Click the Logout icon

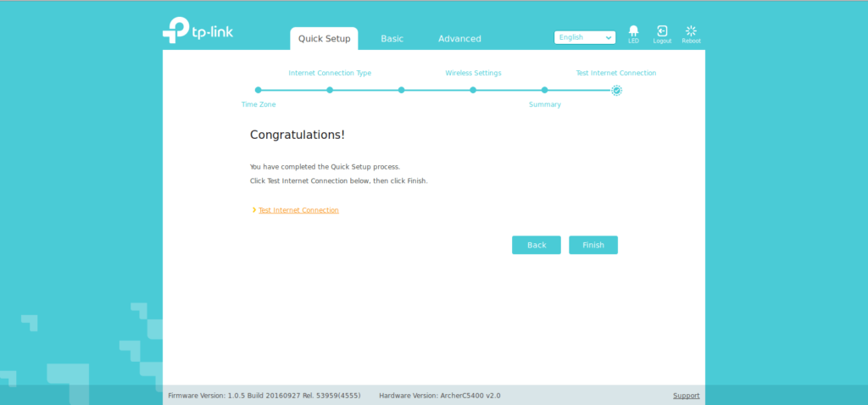click(662, 32)
